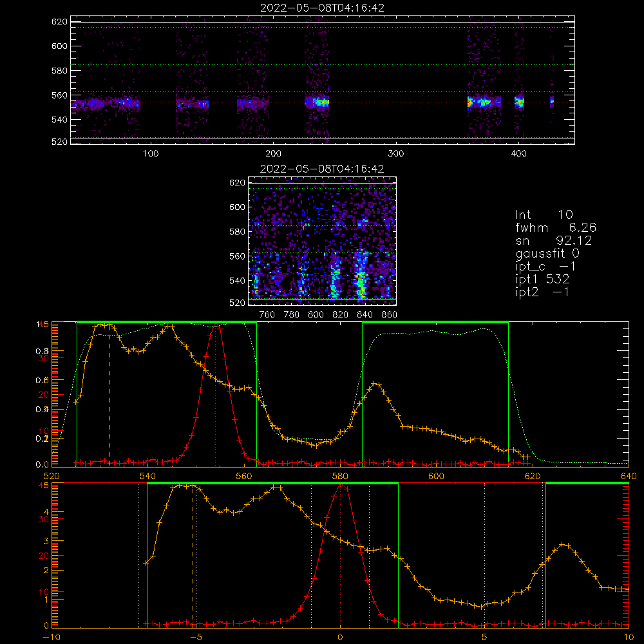Click the middle plot's 2022-05-08T04:16:42 title

[x=322, y=169]
